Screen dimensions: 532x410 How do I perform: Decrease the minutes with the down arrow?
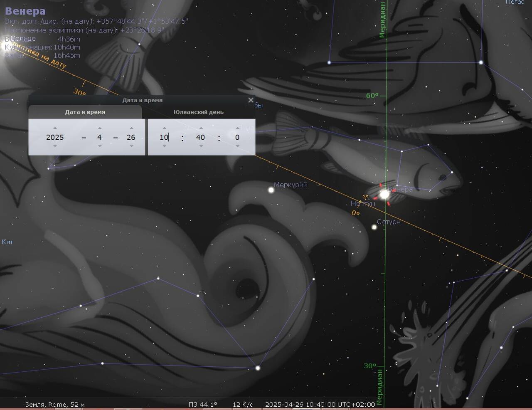point(201,146)
